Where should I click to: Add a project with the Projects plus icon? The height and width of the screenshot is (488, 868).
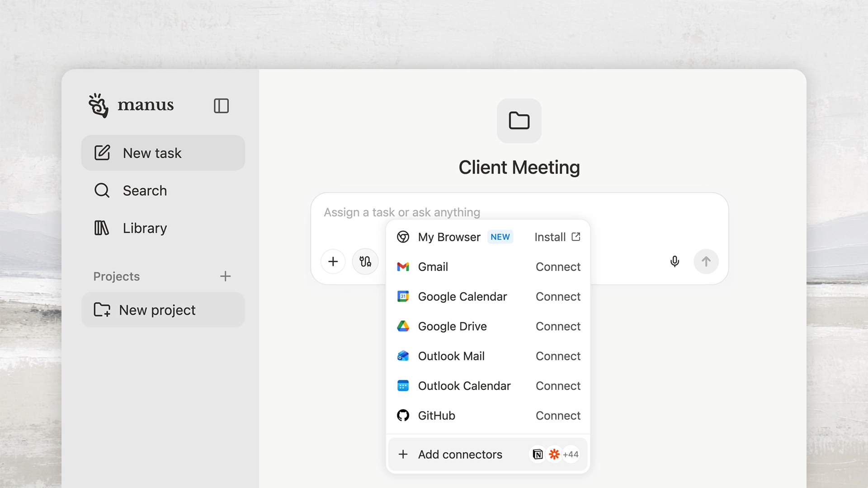coord(225,276)
